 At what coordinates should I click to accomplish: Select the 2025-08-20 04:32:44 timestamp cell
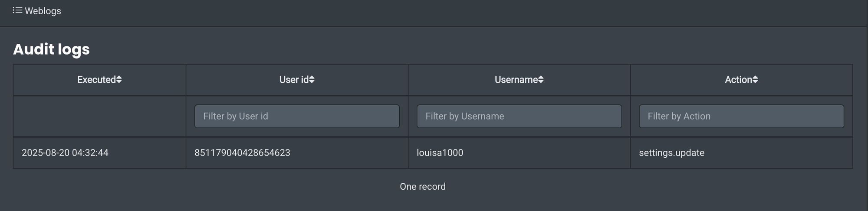point(65,153)
